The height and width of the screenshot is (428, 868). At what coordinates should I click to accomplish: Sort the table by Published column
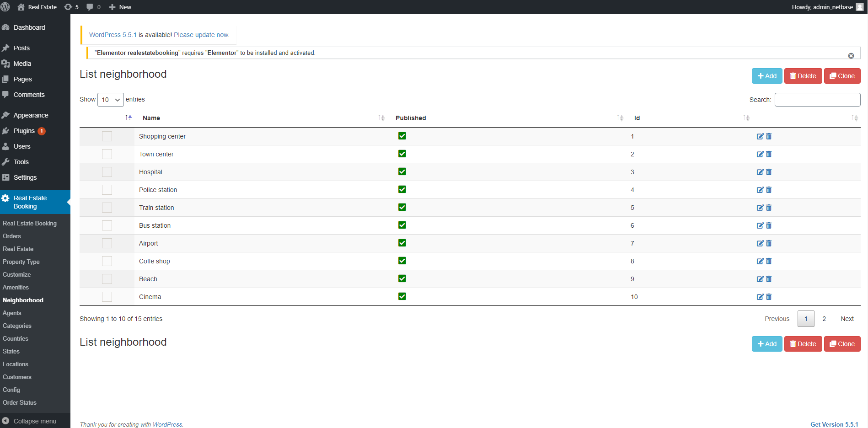click(411, 118)
